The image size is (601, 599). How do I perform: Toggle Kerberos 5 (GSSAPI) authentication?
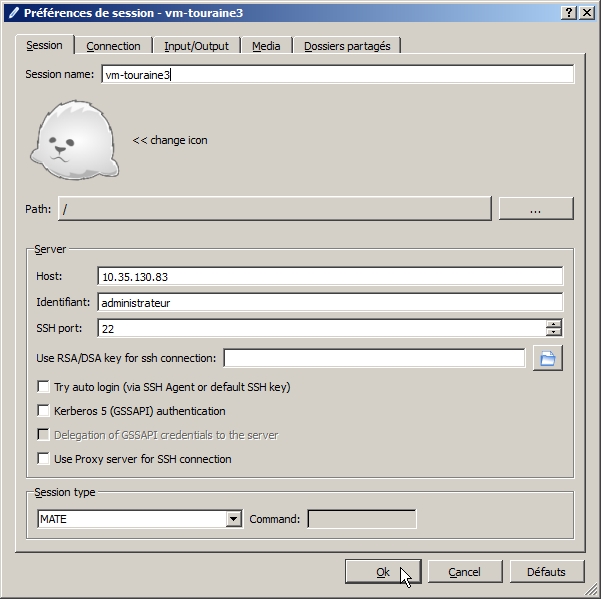43,411
